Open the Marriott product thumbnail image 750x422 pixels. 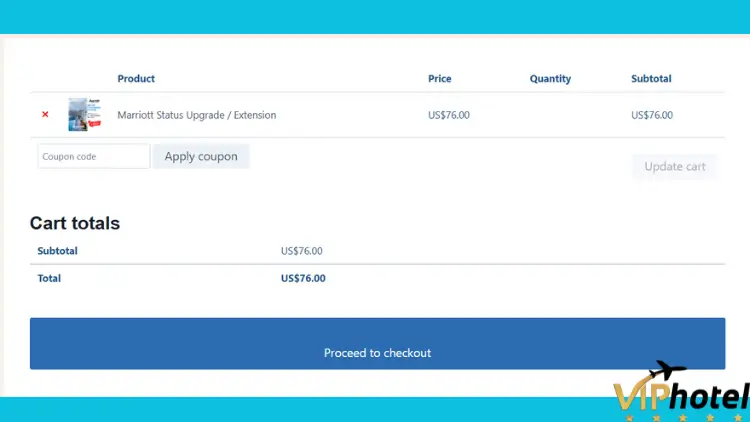[85, 114]
